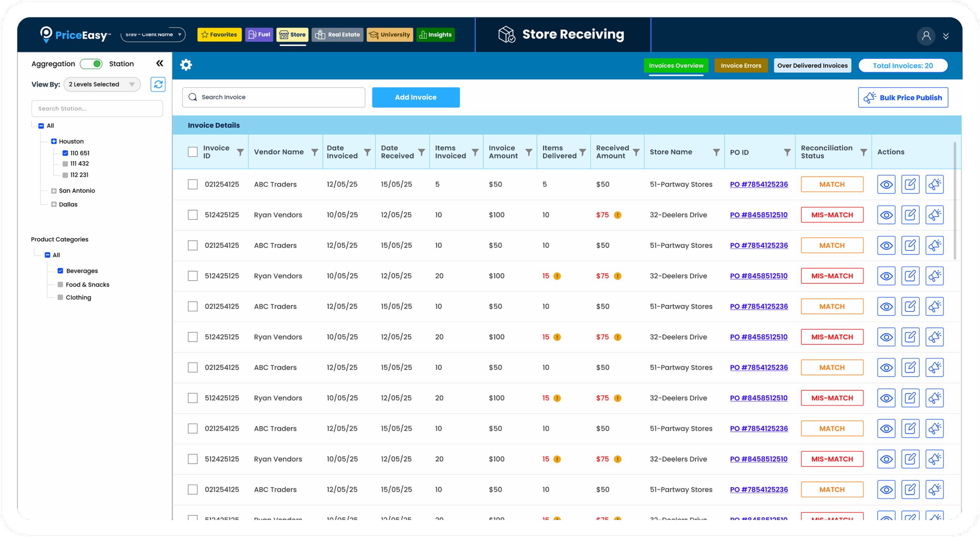Open the Favorites tab

point(219,34)
